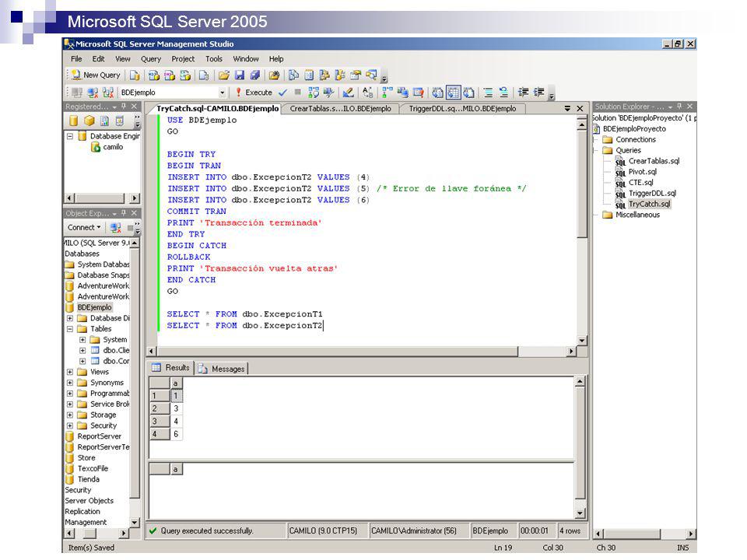This screenshot has height=560, width=747.
Task: Click the Summary page toolbar icon
Action: (309, 75)
